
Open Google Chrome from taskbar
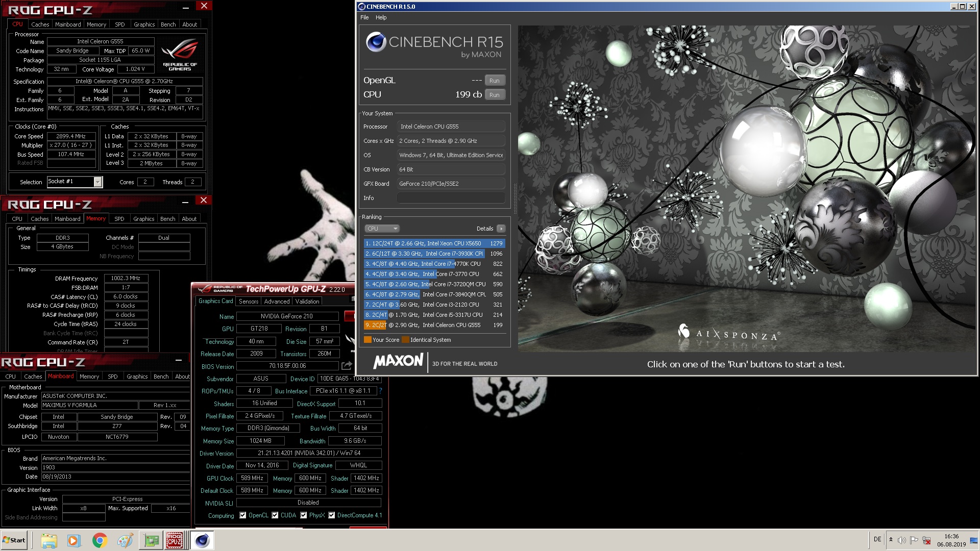tap(100, 540)
